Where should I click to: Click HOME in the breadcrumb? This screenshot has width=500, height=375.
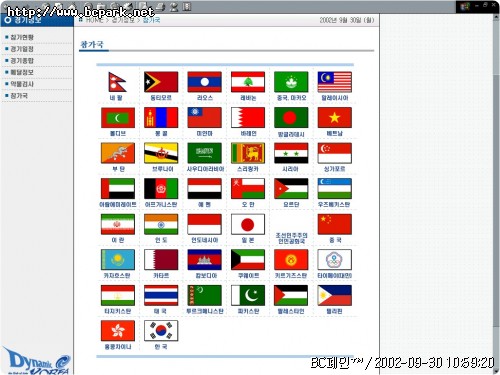pos(95,20)
